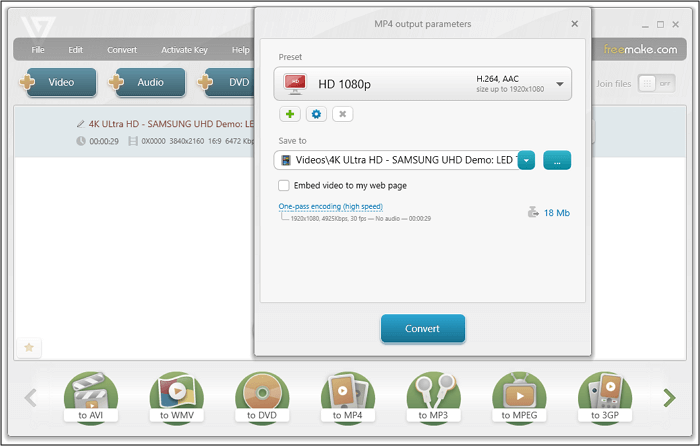The image size is (700, 446).
Task: Add a new preset with green plus
Action: tap(290, 114)
